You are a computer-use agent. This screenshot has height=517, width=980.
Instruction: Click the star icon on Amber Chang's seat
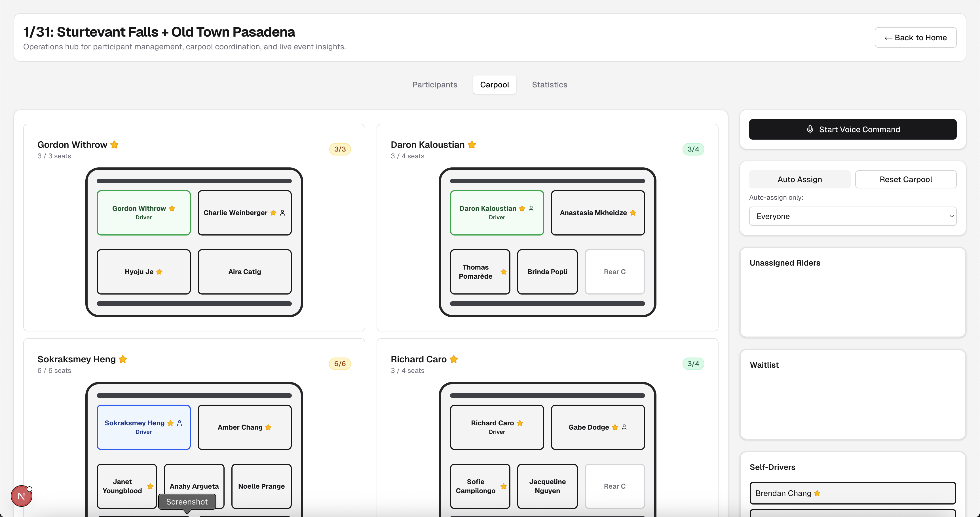pos(268,427)
